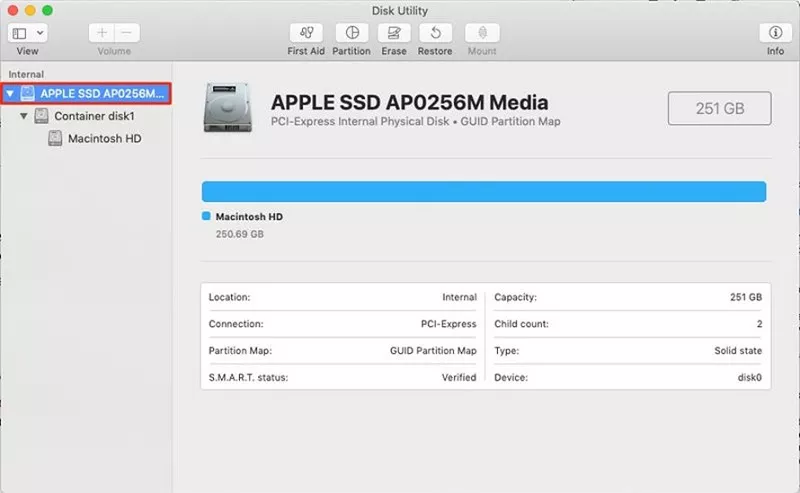The width and height of the screenshot is (800, 493).
Task: Open the Partition tool
Action: pyautogui.click(x=351, y=33)
